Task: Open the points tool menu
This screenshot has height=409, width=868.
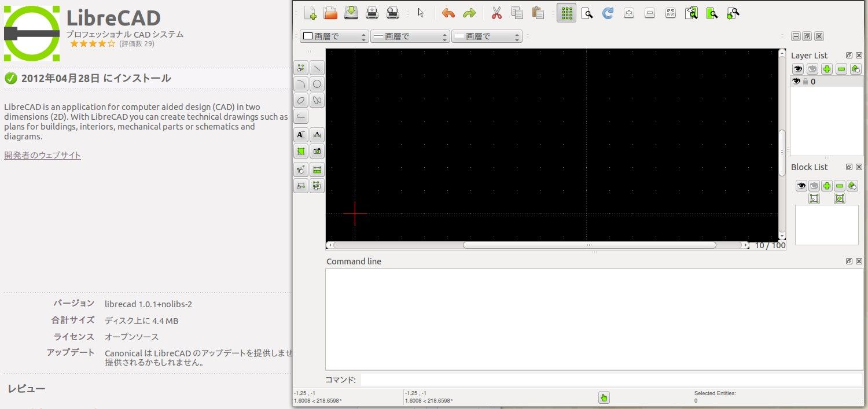Action: click(301, 68)
